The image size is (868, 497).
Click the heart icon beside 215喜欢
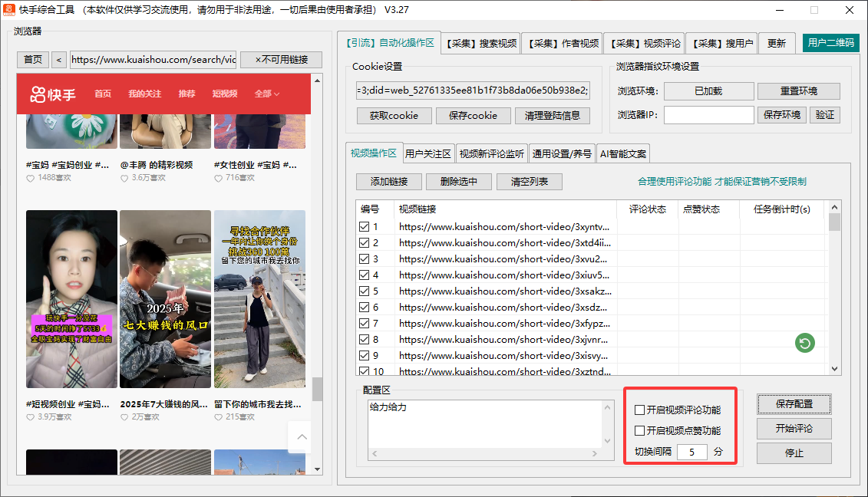point(219,417)
